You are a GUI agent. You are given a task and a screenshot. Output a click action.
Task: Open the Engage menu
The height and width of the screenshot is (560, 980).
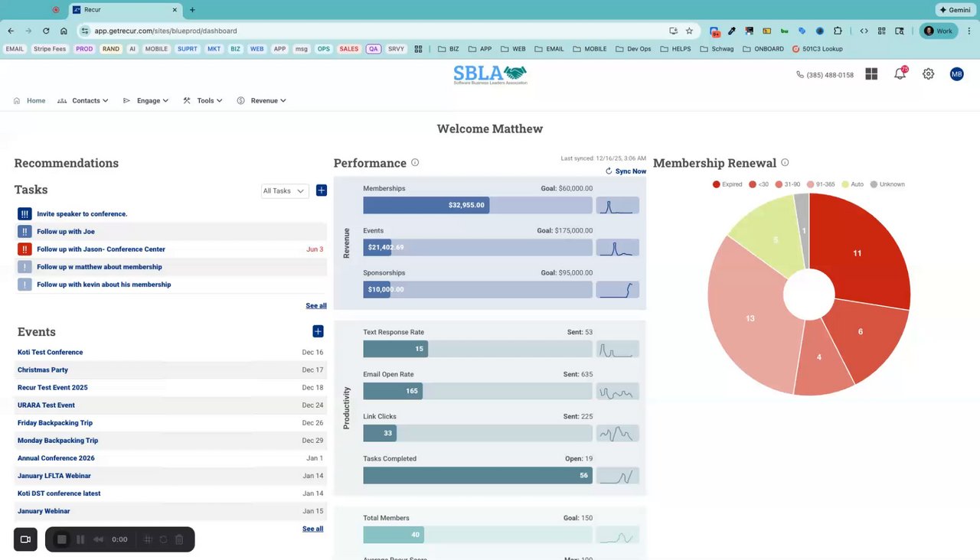[x=145, y=100]
